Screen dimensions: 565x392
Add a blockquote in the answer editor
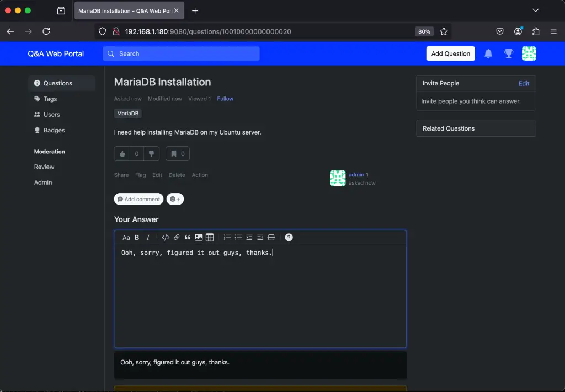coord(188,237)
